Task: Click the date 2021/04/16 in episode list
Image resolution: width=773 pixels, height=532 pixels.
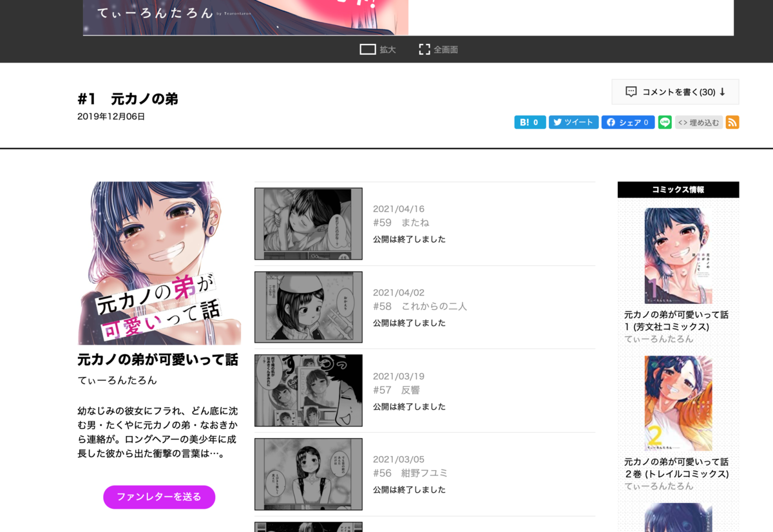Action: click(399, 209)
